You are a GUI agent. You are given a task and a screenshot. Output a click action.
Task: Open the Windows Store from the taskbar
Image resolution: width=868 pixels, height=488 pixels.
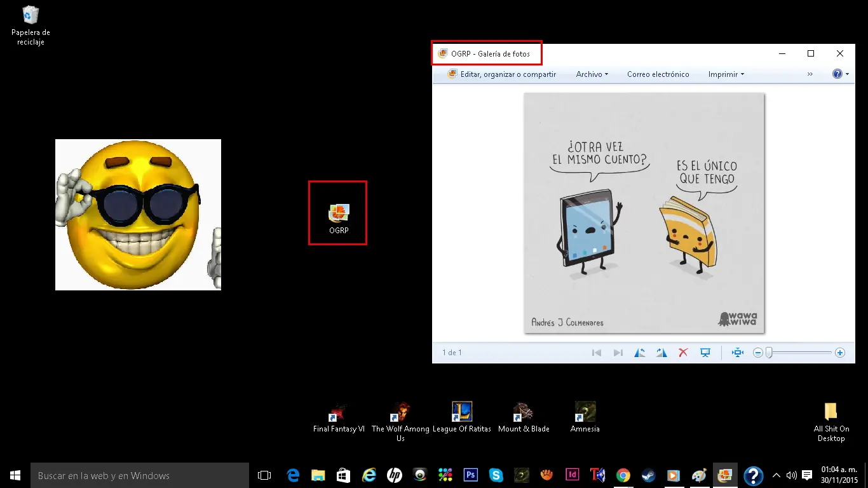coord(344,475)
